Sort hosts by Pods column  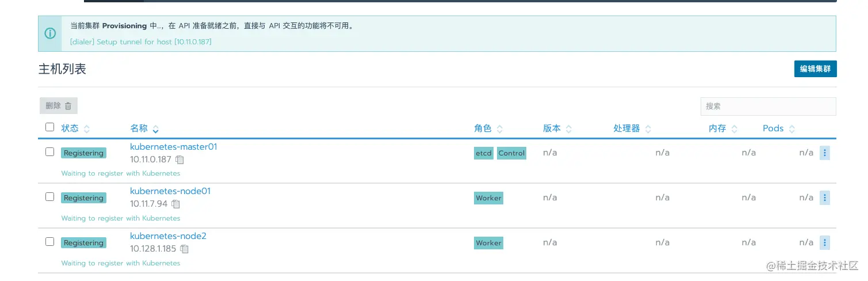point(779,128)
